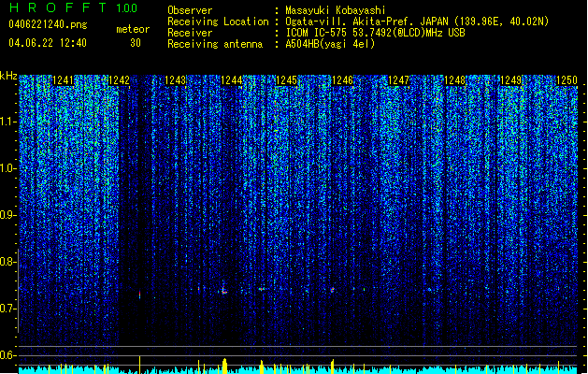Select observer name Masayuki Kobayashi
Image resolution: width=588 pixels, height=374 pixels.
tap(336, 10)
